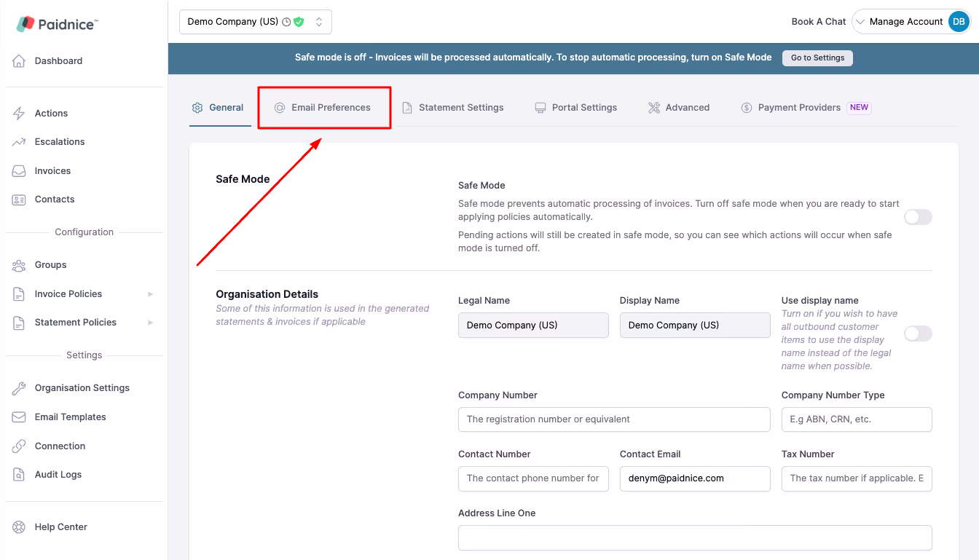Switch to the Advanced tab

click(x=679, y=108)
